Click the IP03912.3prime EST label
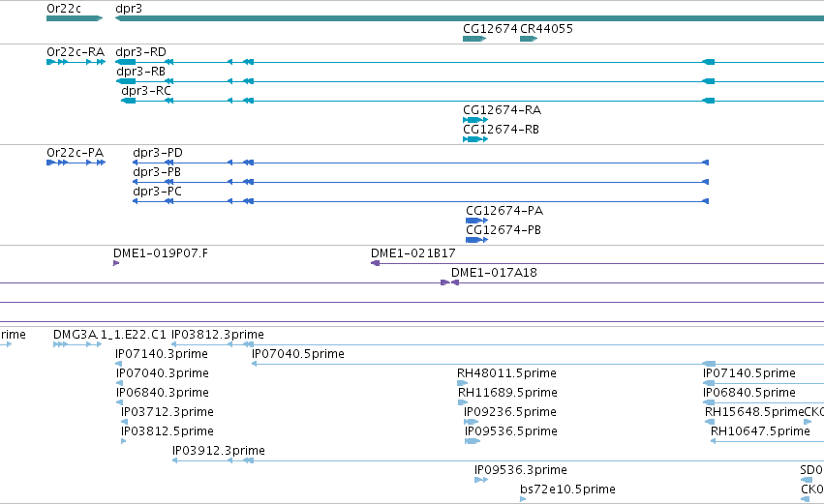The image size is (824, 504). tap(219, 452)
